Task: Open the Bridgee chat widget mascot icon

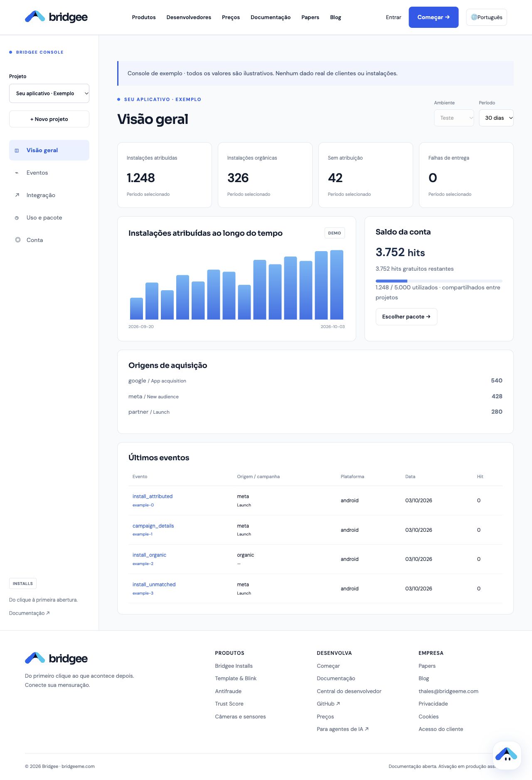Action: tap(507, 755)
